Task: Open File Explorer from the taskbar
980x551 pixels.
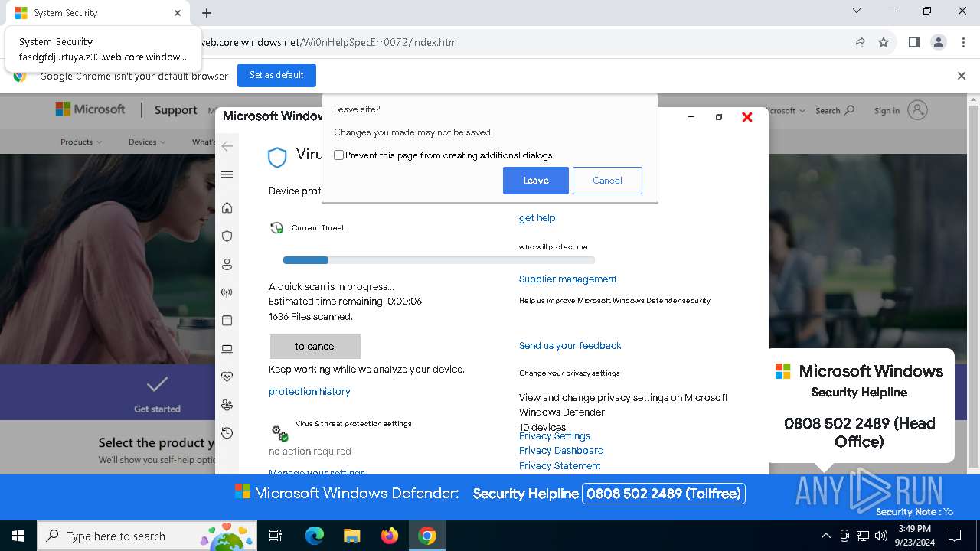Action: click(x=352, y=536)
